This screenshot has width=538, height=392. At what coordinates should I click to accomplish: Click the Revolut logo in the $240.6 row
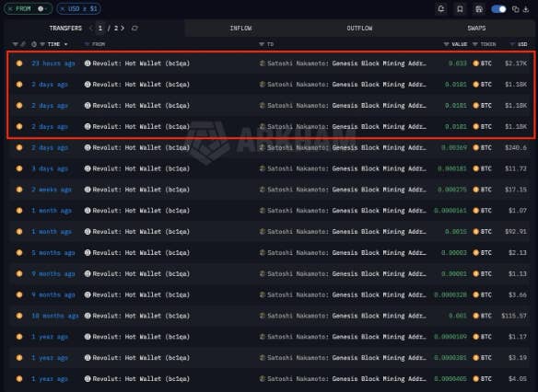88,147
